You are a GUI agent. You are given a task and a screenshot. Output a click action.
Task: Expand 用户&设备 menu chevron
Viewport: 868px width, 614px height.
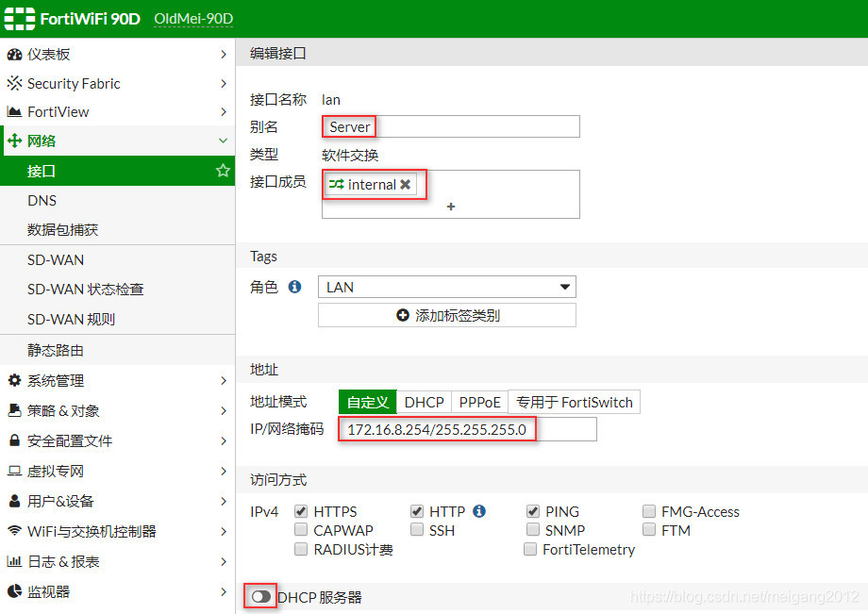pyautogui.click(x=223, y=501)
